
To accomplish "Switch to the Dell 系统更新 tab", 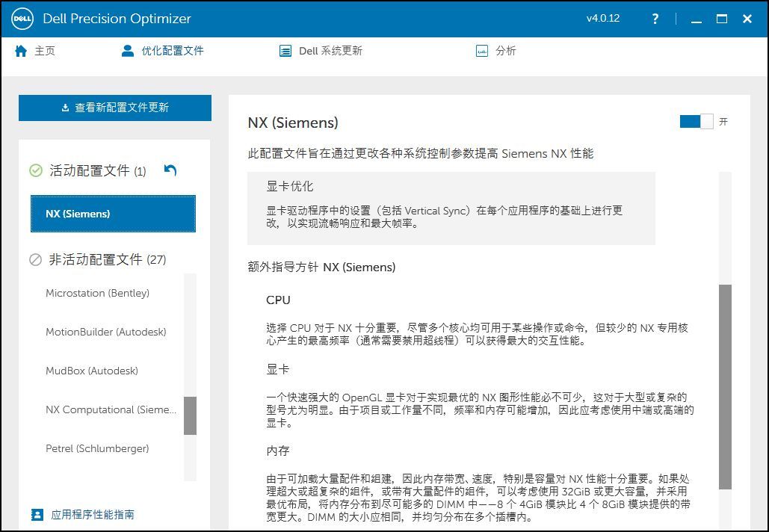I will coord(330,51).
